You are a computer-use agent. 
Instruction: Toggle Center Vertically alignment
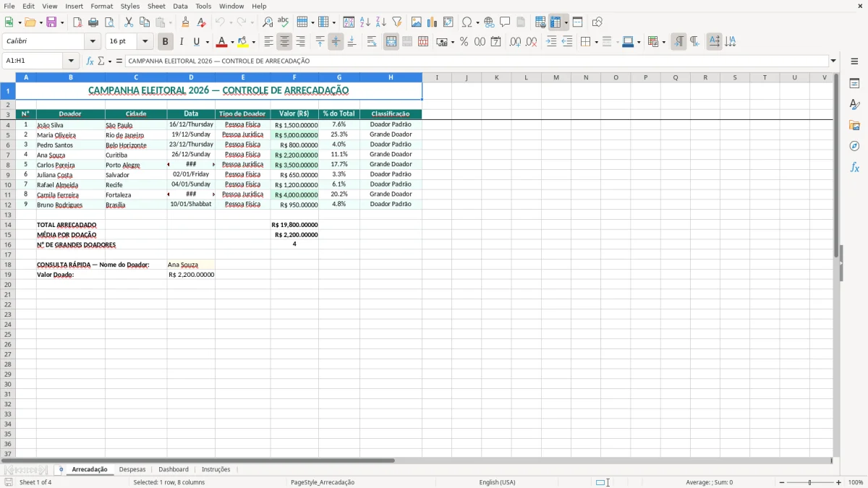pos(336,42)
